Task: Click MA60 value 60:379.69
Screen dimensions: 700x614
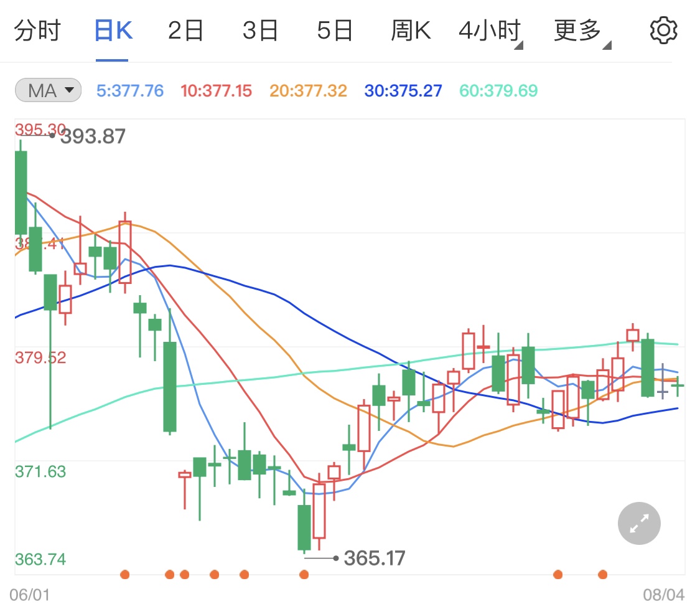Action: (x=498, y=91)
